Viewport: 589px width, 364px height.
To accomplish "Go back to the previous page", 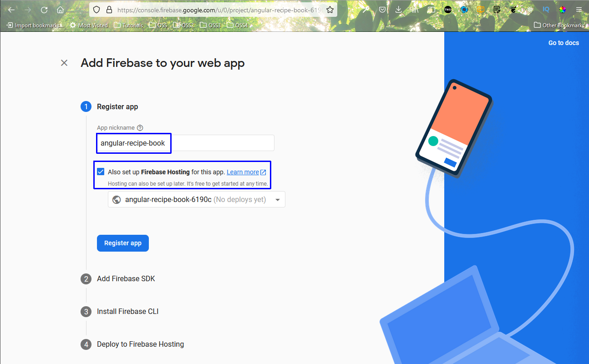I will click(x=12, y=10).
